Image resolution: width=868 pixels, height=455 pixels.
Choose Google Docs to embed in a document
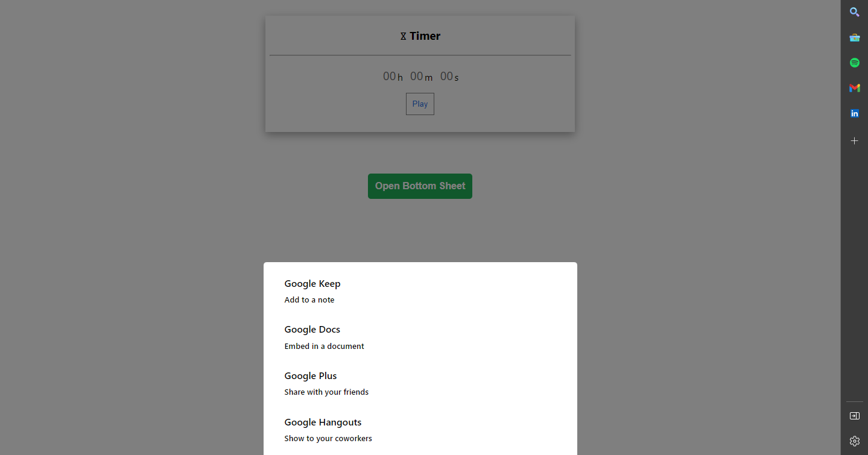click(x=312, y=329)
